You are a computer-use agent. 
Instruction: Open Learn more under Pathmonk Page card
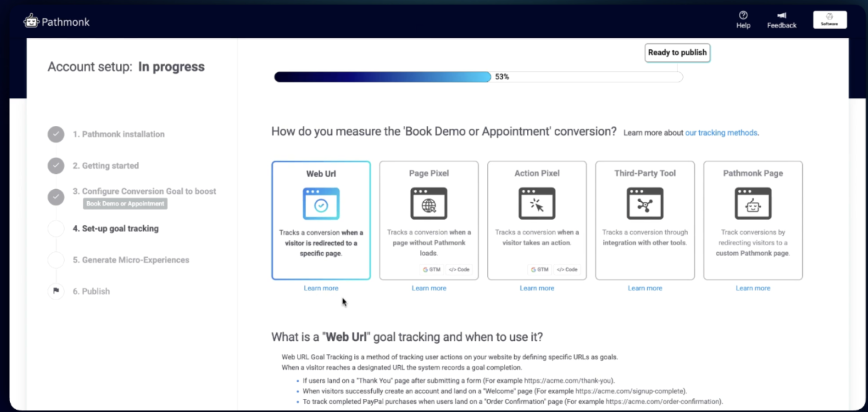(x=753, y=288)
